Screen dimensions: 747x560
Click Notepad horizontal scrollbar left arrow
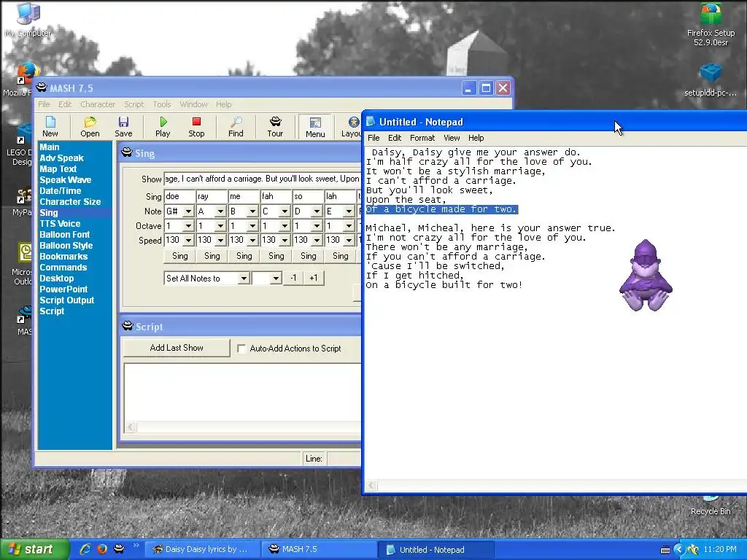[371, 486]
